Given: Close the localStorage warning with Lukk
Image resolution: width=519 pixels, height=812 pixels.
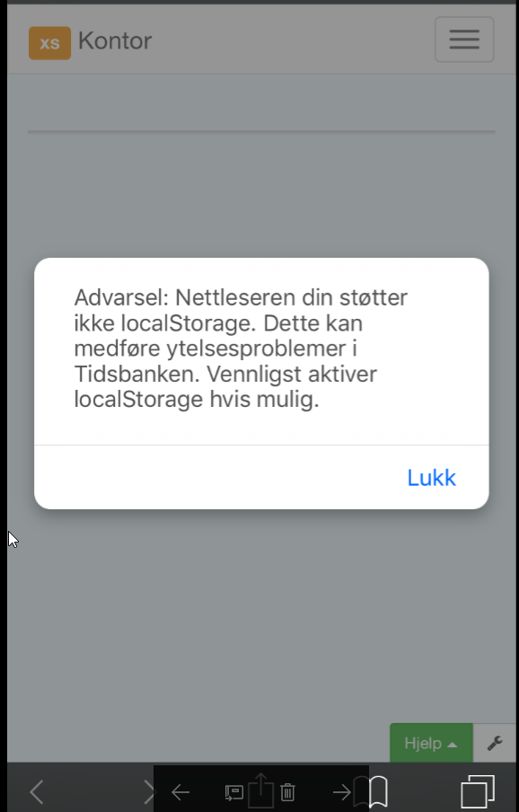Looking at the screenshot, I should point(431,478).
